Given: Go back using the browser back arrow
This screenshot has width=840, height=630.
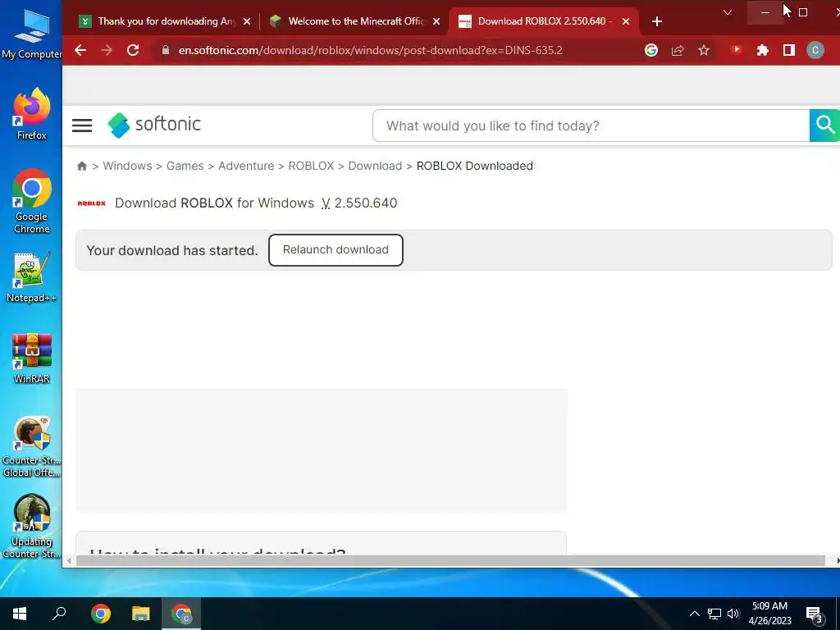Looking at the screenshot, I should click(x=80, y=50).
